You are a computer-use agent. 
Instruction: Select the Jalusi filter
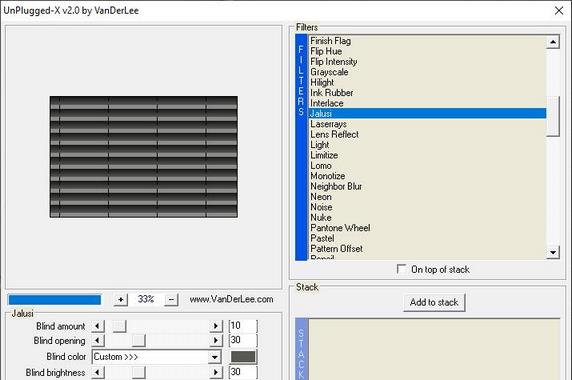(427, 113)
